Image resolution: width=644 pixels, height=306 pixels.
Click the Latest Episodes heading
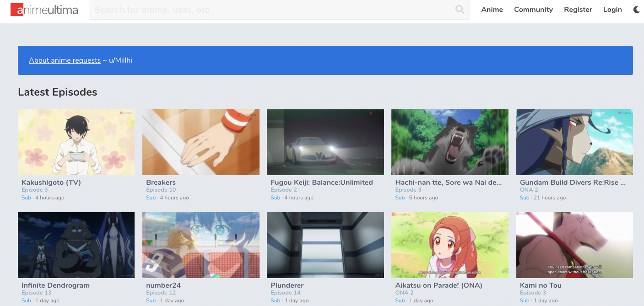coord(58,92)
